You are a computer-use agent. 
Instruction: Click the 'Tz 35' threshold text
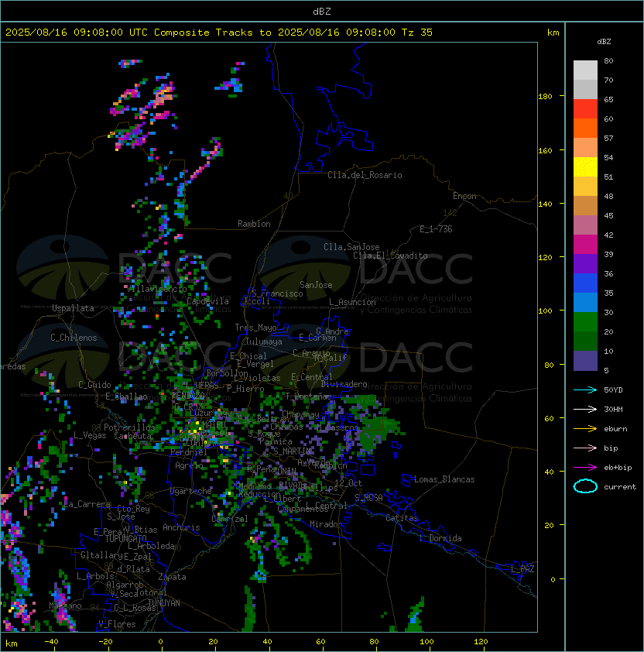[417, 33]
